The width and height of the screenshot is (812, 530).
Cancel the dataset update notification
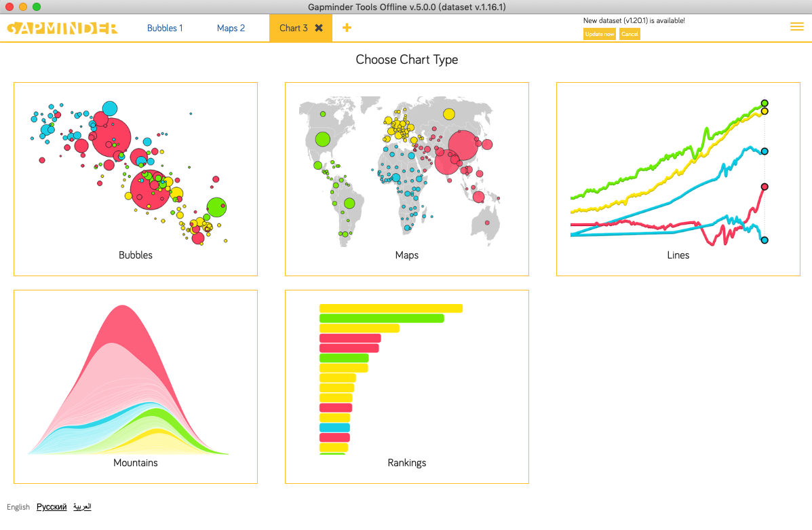point(630,34)
